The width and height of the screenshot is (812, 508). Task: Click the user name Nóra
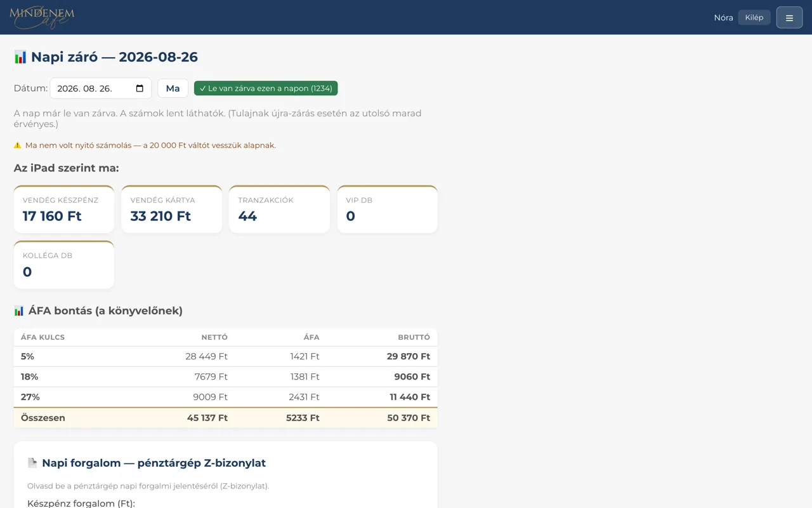click(723, 18)
